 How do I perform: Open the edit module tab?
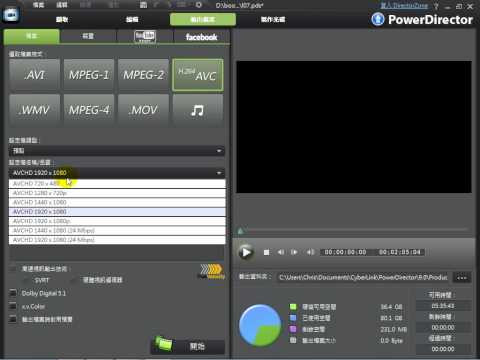(x=132, y=19)
